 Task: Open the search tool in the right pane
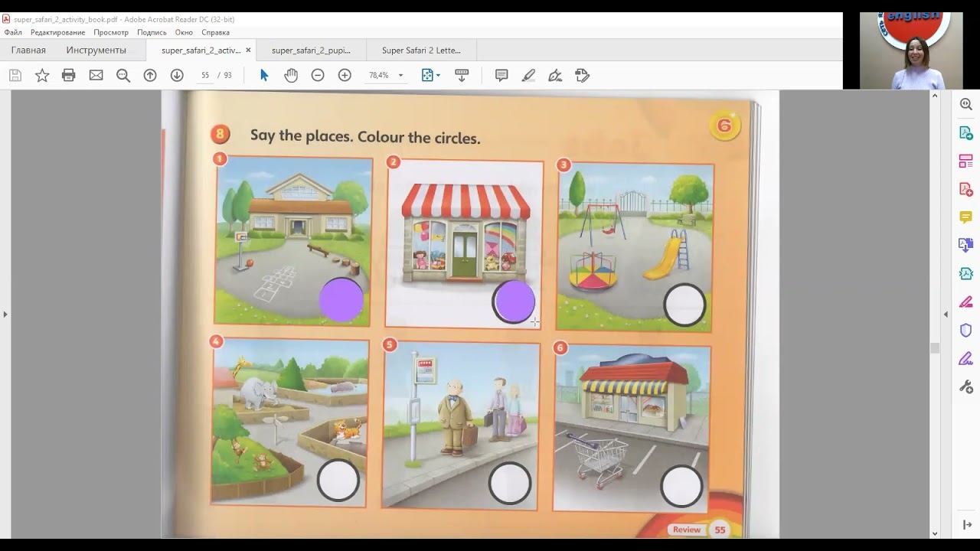966,105
